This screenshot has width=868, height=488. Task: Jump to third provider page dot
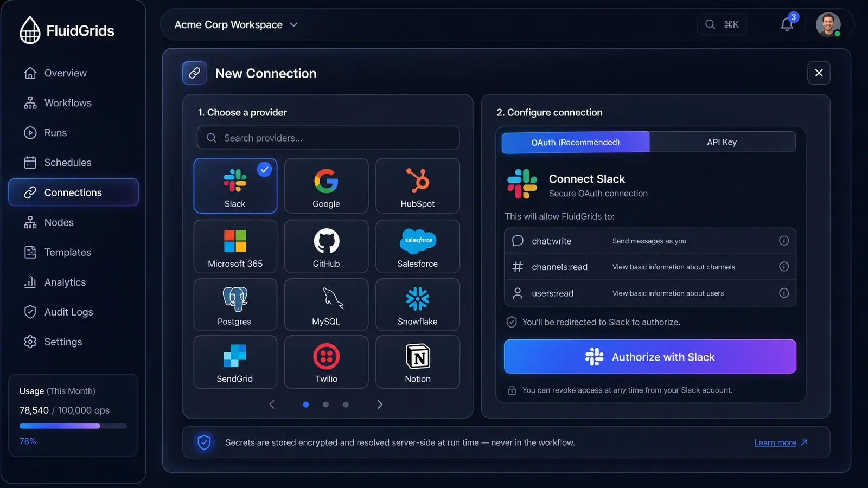(x=346, y=404)
